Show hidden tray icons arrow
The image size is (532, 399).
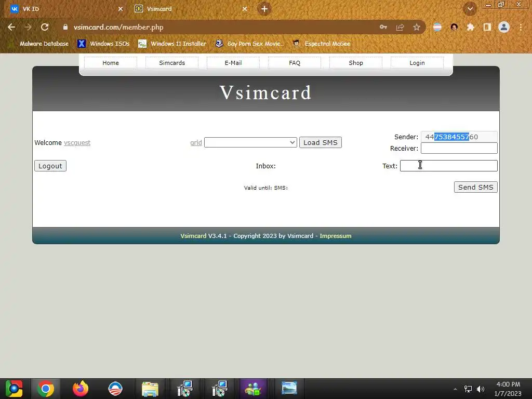click(x=455, y=389)
